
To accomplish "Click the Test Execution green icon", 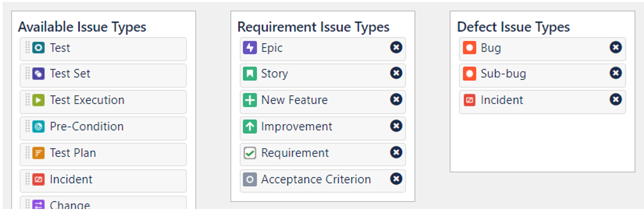I will click(x=38, y=100).
